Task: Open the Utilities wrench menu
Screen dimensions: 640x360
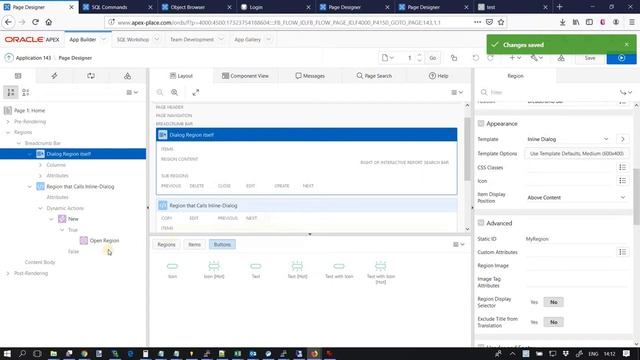Action: [x=536, y=58]
